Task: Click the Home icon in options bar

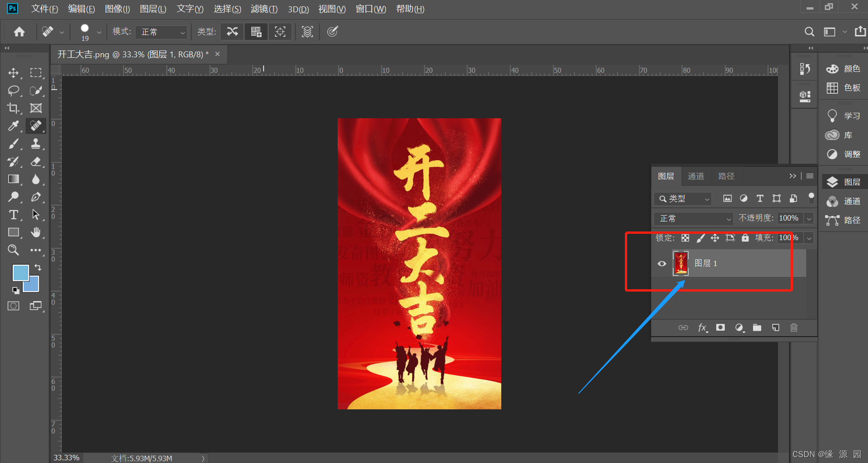Action: (x=19, y=31)
